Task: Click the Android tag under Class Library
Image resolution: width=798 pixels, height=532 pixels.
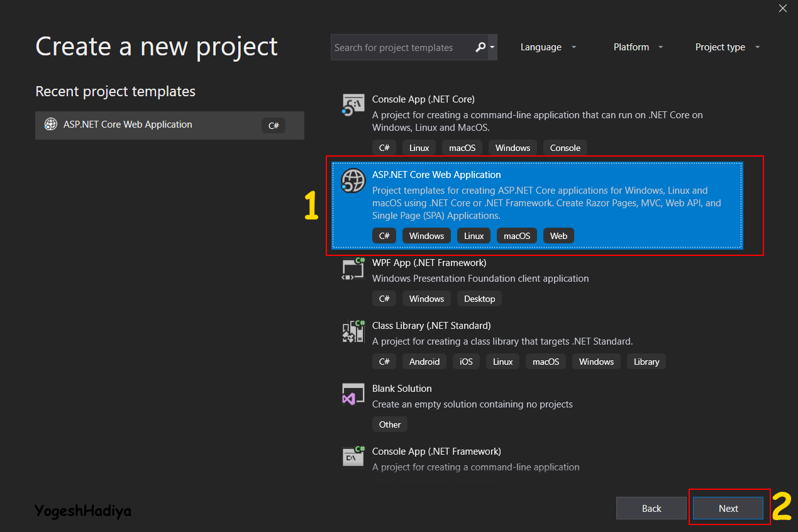Action: (x=424, y=362)
